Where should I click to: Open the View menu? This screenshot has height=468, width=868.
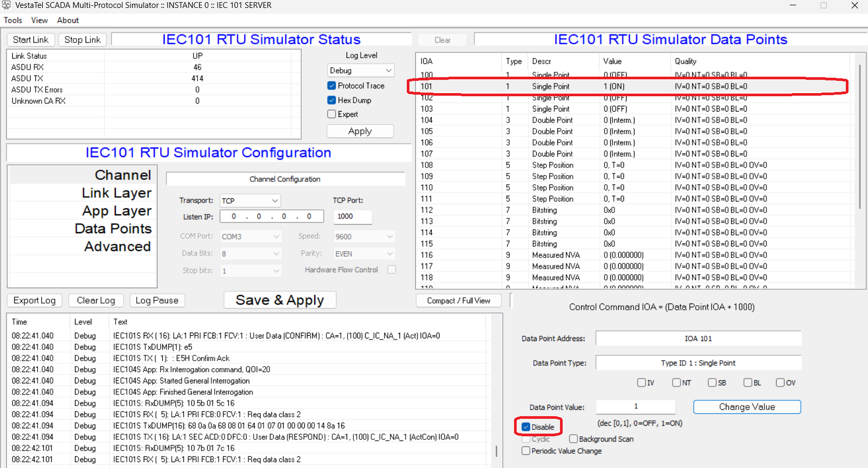click(x=39, y=20)
